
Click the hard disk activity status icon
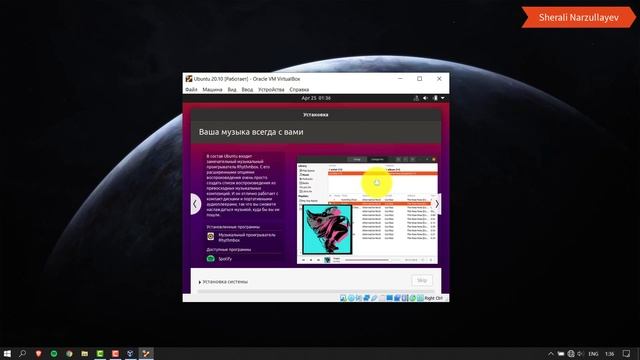(x=343, y=298)
